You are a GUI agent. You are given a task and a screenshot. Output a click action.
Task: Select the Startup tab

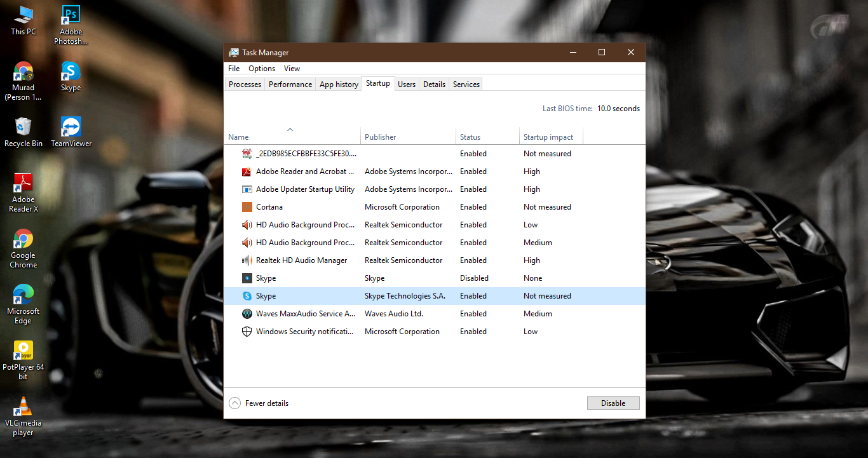pyautogui.click(x=378, y=84)
